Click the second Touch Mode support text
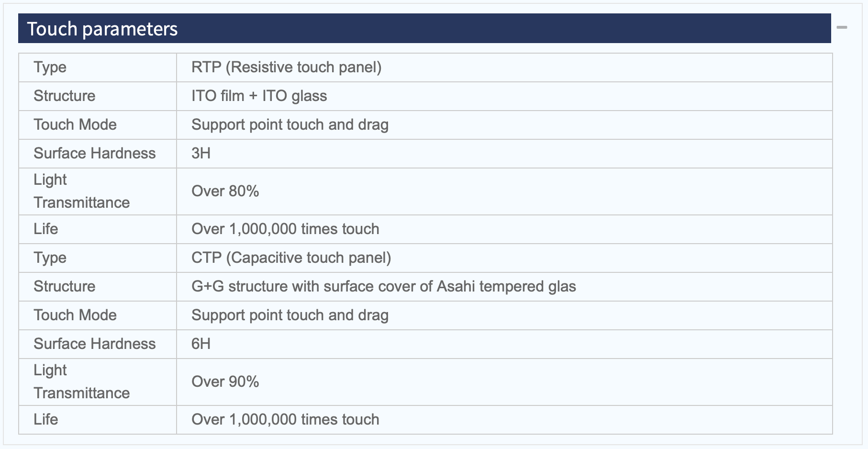This screenshot has height=449, width=868. [290, 315]
